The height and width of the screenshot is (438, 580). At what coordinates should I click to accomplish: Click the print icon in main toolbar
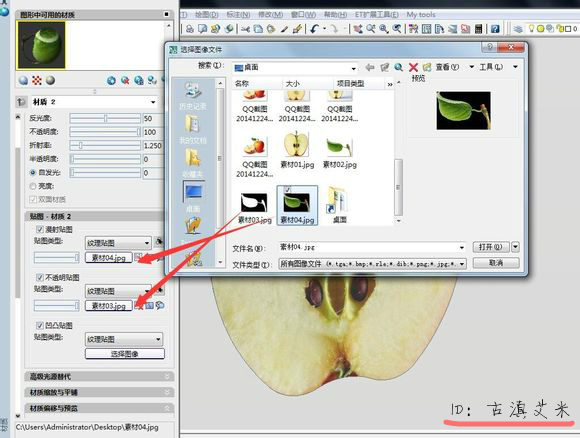click(190, 28)
